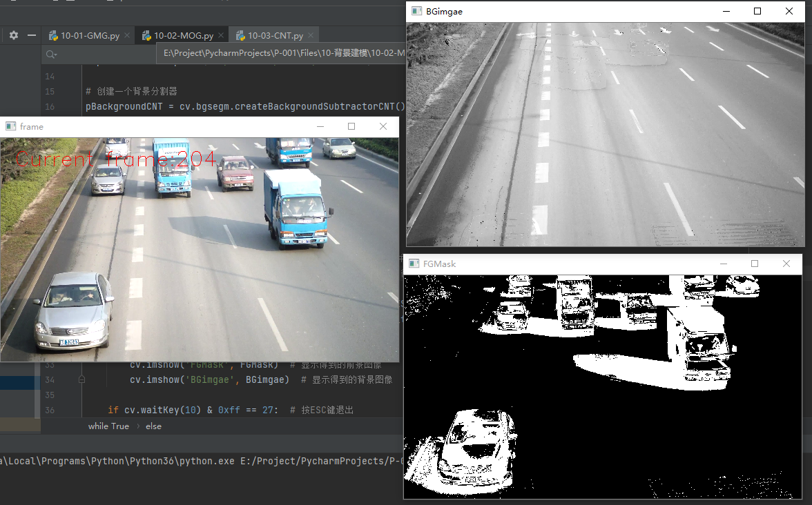
Task: Click the FGMask window title icon
Action: click(414, 264)
